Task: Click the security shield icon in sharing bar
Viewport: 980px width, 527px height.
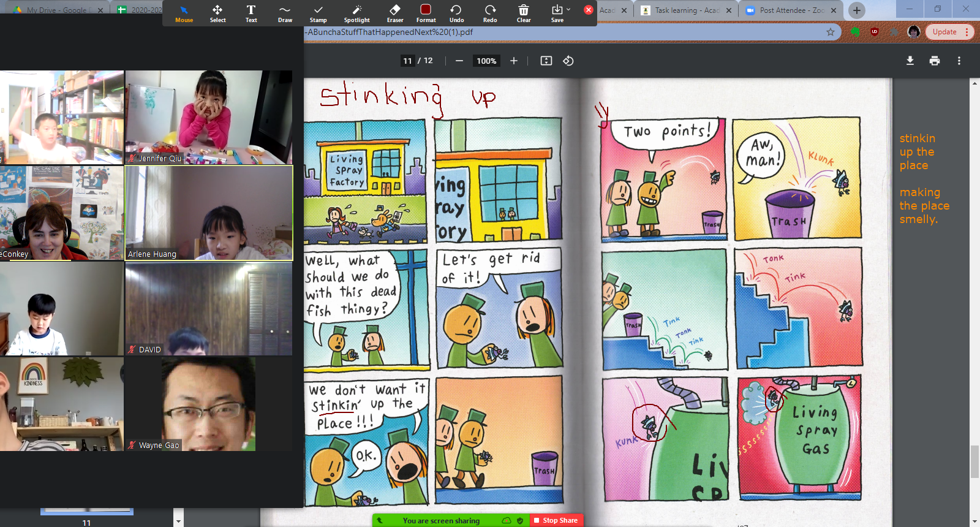Action: 520,520
